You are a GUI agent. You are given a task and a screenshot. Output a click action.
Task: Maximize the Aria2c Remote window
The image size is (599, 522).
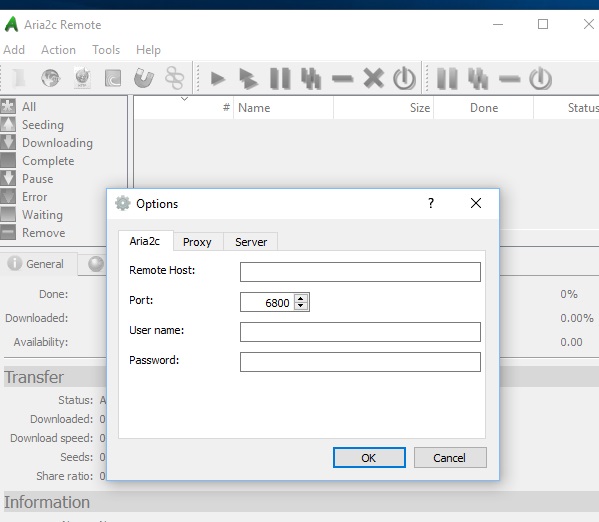[x=543, y=24]
